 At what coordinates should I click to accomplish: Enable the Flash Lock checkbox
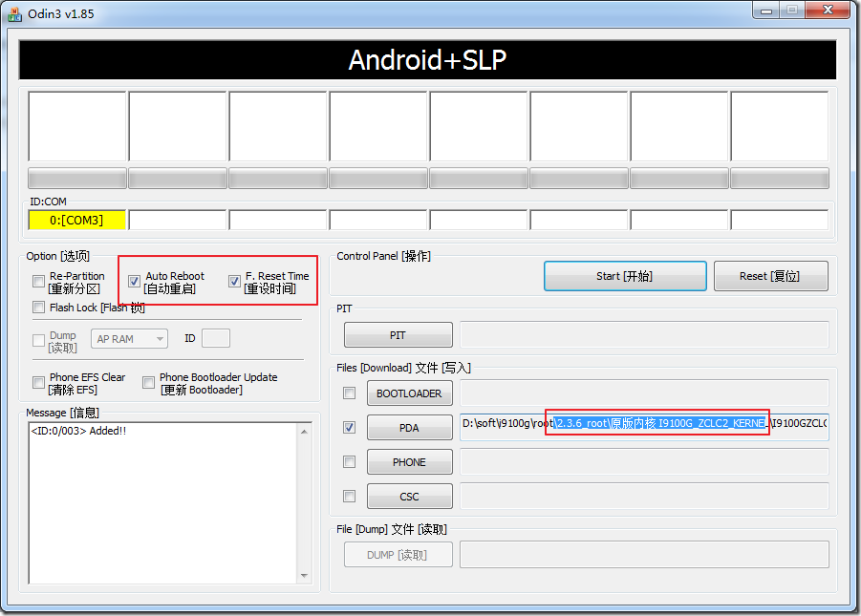click(x=38, y=307)
